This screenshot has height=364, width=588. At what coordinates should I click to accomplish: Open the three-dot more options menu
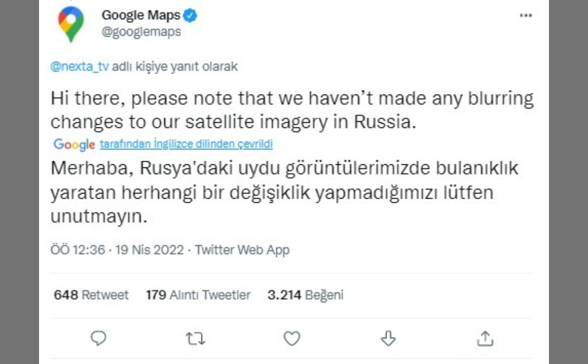tap(526, 16)
